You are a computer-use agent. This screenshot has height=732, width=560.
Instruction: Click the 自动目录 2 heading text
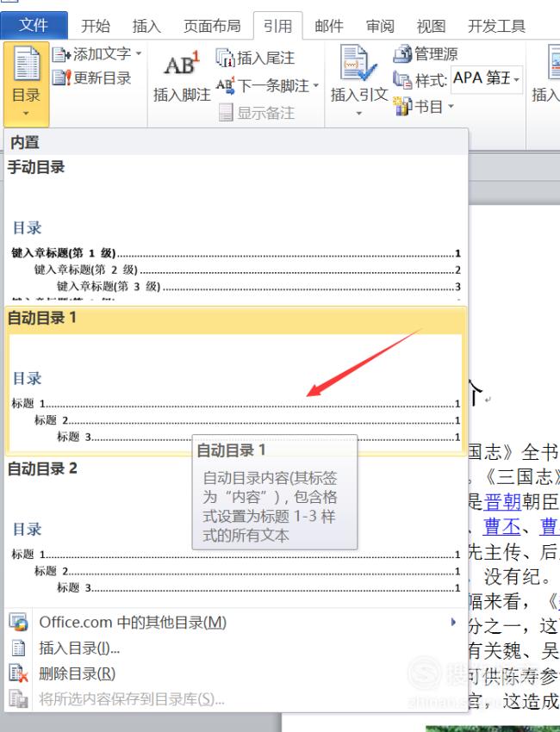pyautogui.click(x=42, y=468)
